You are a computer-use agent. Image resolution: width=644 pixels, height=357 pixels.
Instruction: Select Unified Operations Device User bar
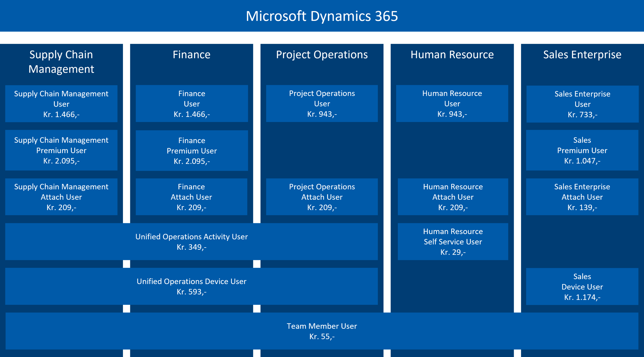coord(191,286)
